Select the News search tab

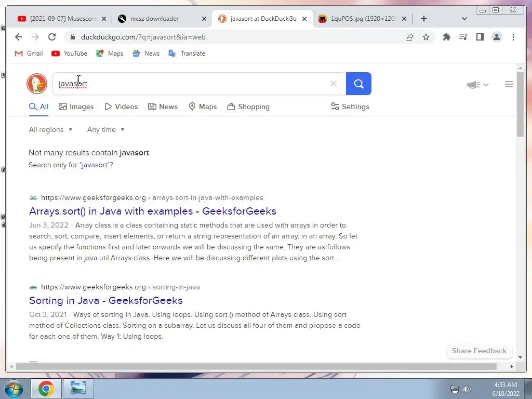click(x=163, y=107)
